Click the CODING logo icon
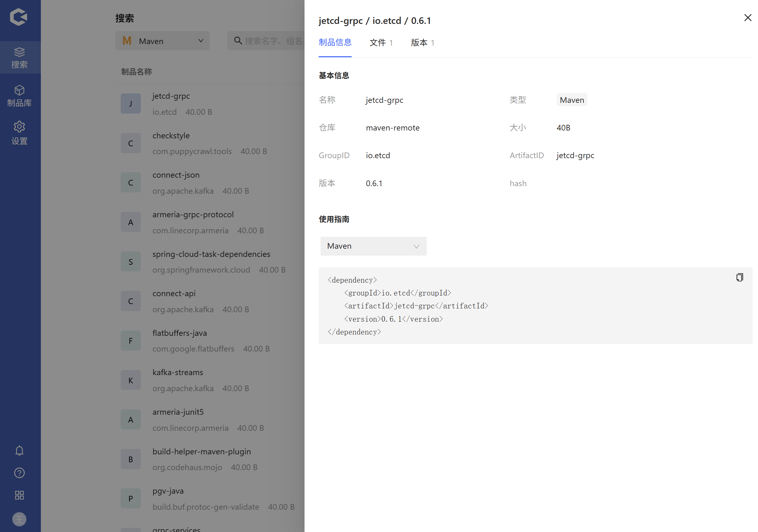The width and height of the screenshot is (758, 532). point(19,17)
